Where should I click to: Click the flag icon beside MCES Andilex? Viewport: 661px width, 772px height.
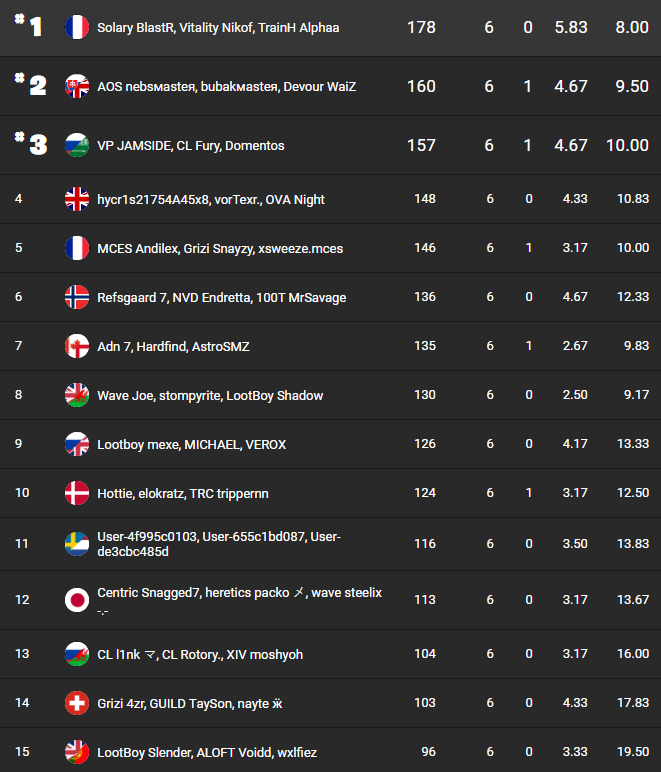[77, 248]
